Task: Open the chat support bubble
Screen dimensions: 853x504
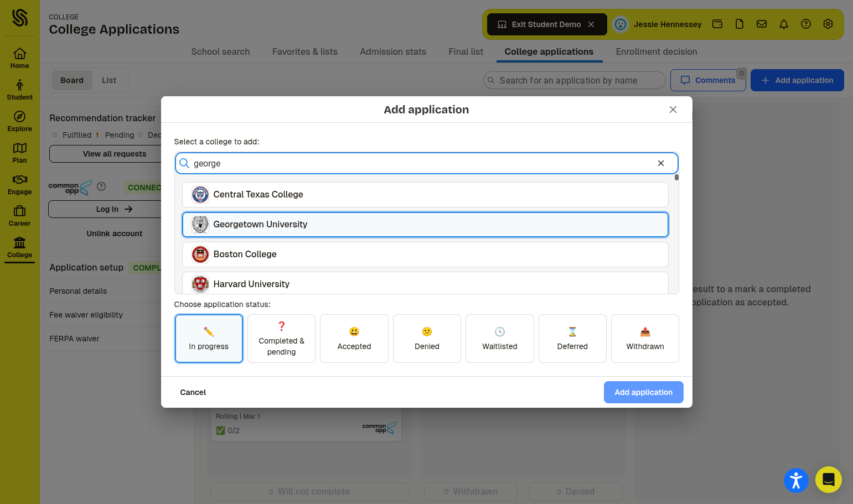Action: [x=829, y=480]
